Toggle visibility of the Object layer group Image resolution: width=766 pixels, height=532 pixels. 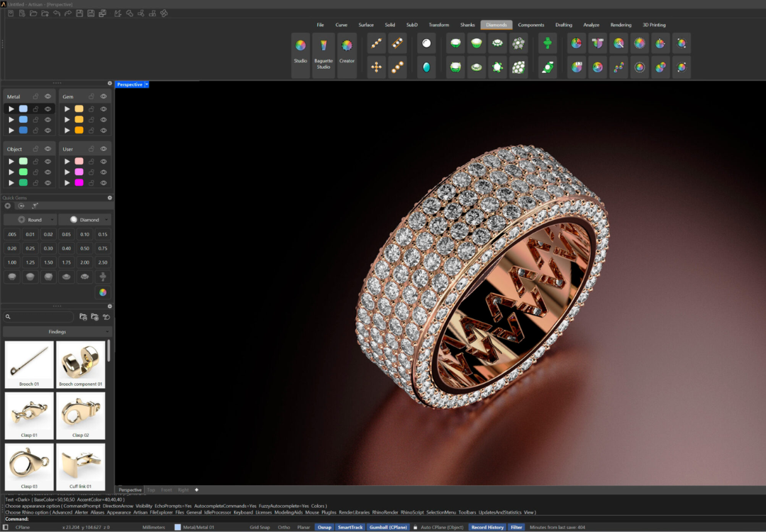(x=48, y=149)
